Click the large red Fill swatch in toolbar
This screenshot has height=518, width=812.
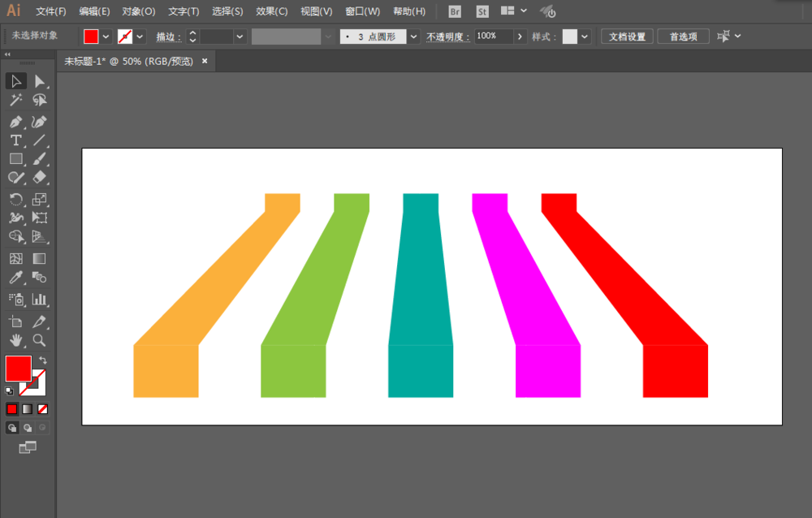coord(18,369)
